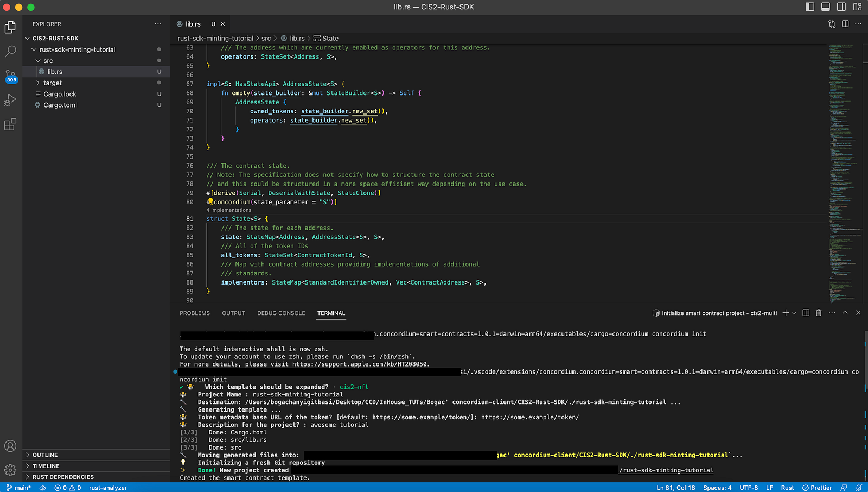Screen dimensions: 868x492
Task: Kill terminal with trash icon
Action: 819,313
